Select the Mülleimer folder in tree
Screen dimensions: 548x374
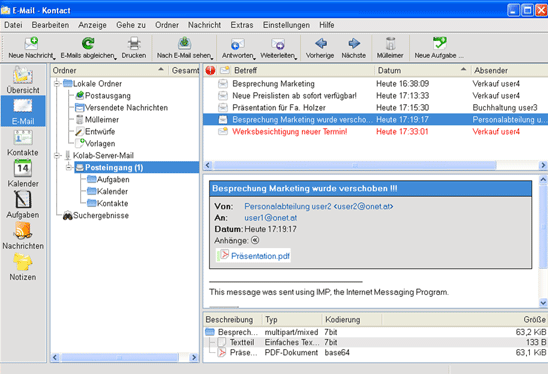pyautogui.click(x=98, y=120)
